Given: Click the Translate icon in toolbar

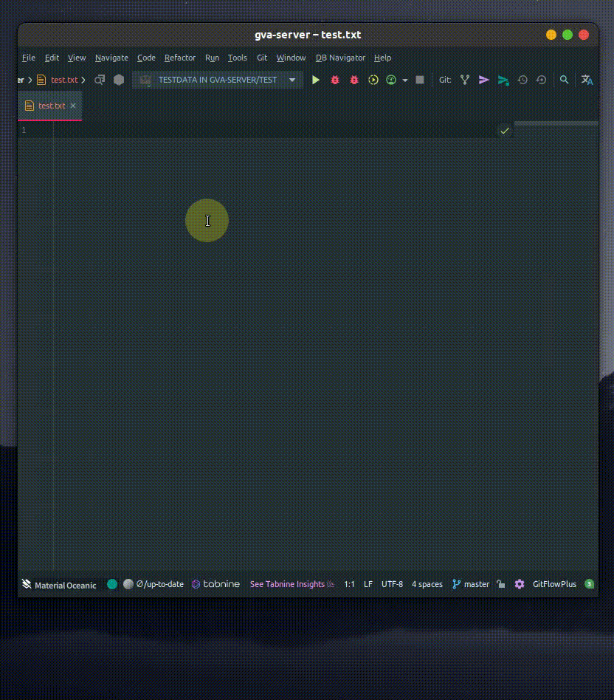Looking at the screenshot, I should (x=587, y=80).
